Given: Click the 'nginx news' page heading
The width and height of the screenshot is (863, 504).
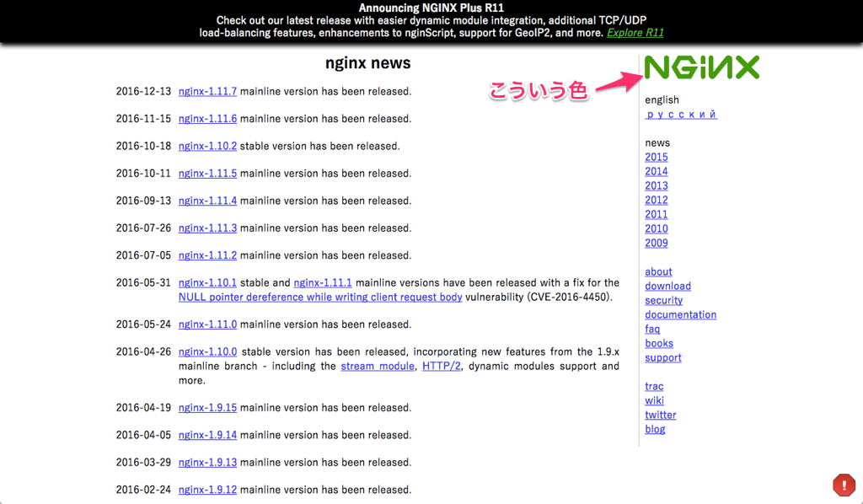Looking at the screenshot, I should [x=367, y=62].
